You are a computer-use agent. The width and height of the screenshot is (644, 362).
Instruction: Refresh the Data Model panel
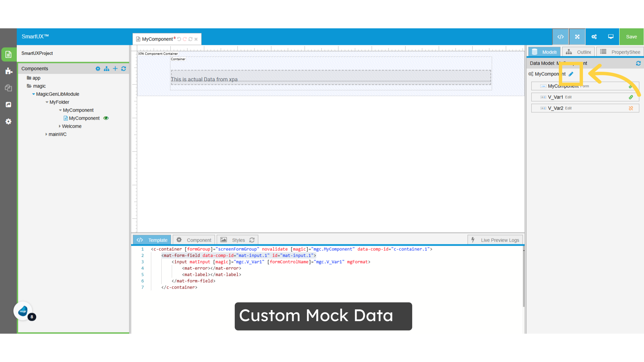639,63
